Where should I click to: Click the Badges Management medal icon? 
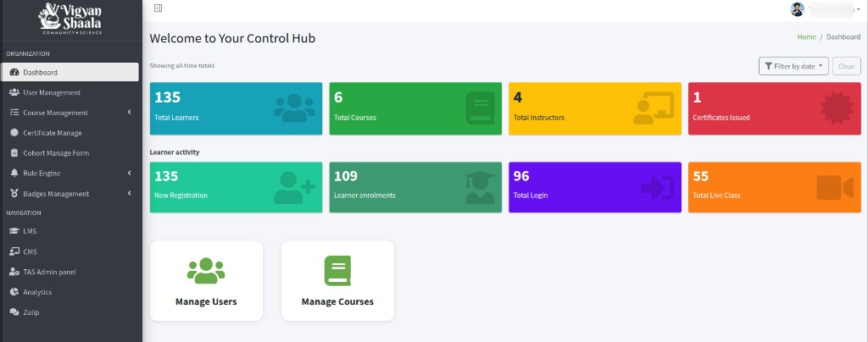[14, 194]
